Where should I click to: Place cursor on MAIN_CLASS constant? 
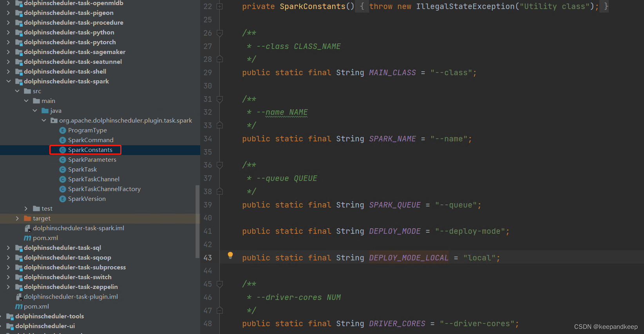393,72
